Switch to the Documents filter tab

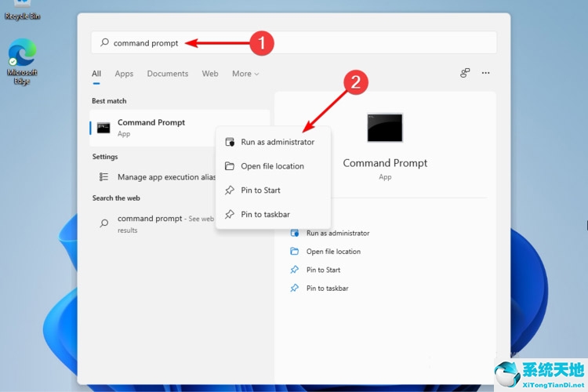[x=168, y=74]
